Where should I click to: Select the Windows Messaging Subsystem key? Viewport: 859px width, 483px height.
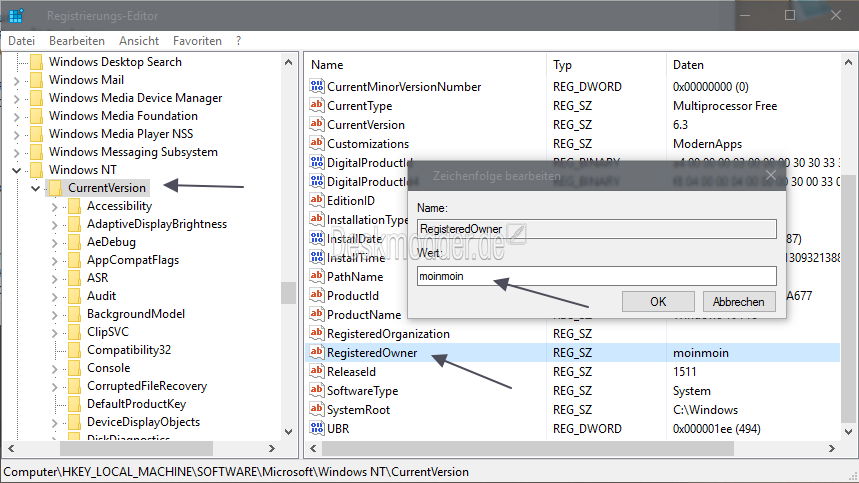coord(133,152)
